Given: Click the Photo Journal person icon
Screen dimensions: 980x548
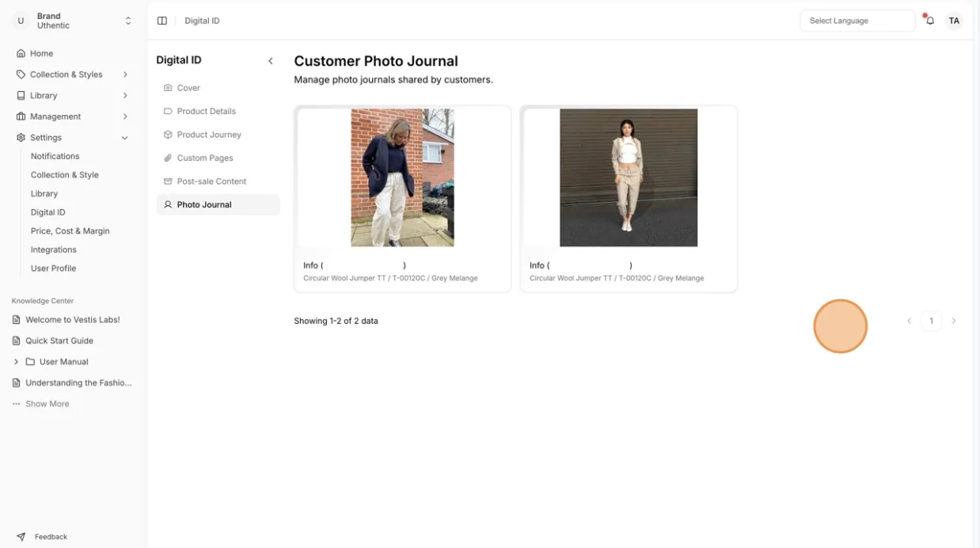Looking at the screenshot, I should (x=168, y=205).
